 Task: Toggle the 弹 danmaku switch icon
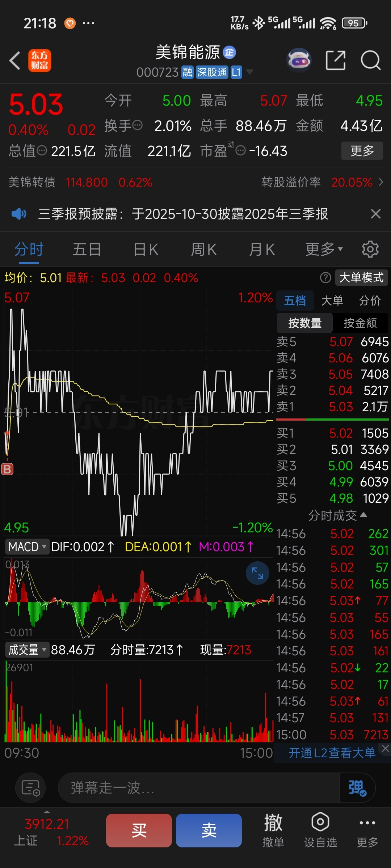click(357, 788)
